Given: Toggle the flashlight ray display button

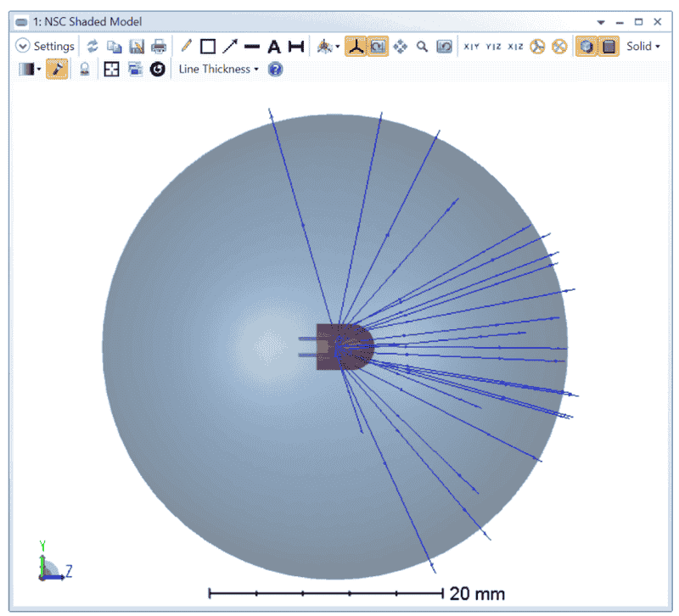Looking at the screenshot, I should [x=57, y=70].
